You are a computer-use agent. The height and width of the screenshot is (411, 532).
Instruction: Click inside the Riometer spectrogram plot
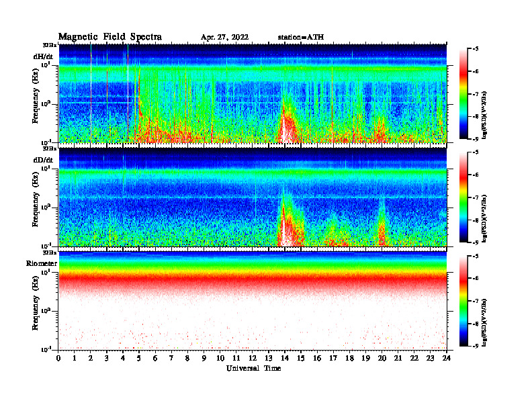pos(253,300)
